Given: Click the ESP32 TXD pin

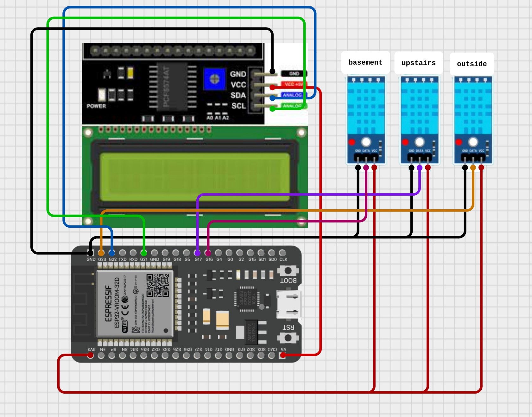Looking at the screenshot, I should click(123, 253).
